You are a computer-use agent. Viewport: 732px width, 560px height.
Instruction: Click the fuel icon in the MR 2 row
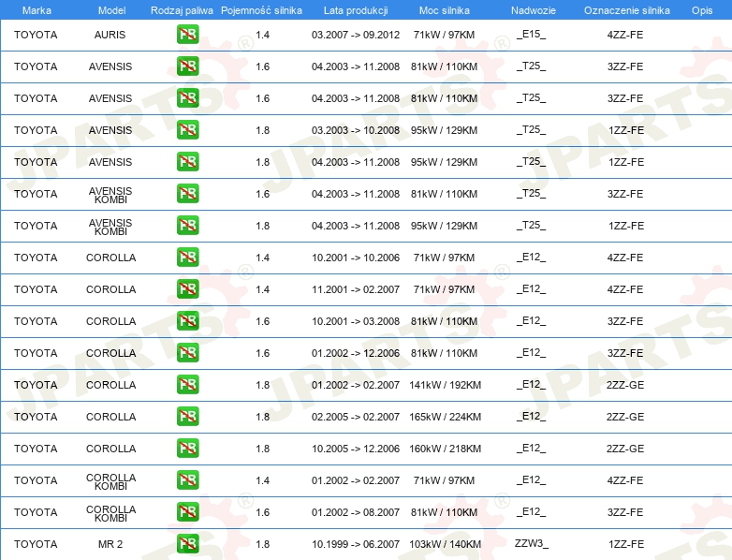pyautogui.click(x=187, y=544)
